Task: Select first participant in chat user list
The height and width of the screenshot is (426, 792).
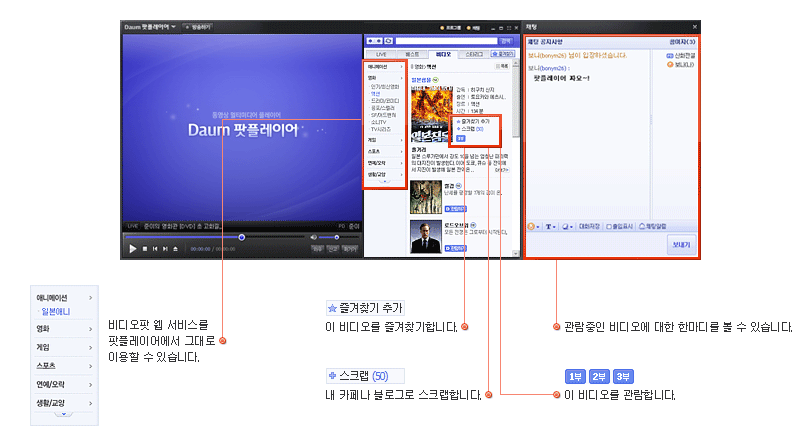Action: point(680,56)
